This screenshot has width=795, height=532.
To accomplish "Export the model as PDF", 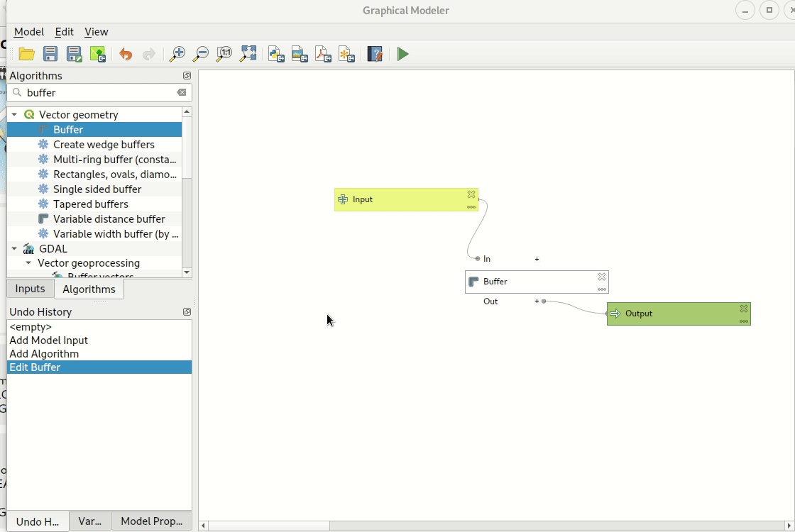I will tap(323, 54).
